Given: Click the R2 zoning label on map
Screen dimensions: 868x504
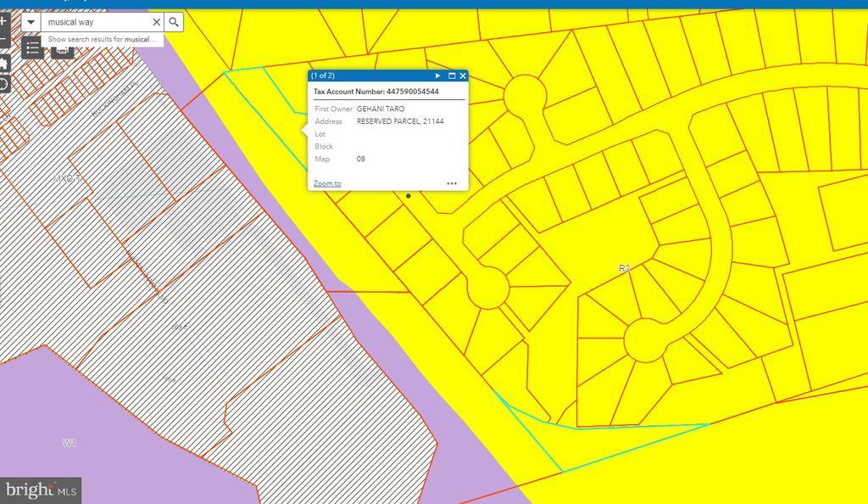Looking at the screenshot, I should click(624, 268).
